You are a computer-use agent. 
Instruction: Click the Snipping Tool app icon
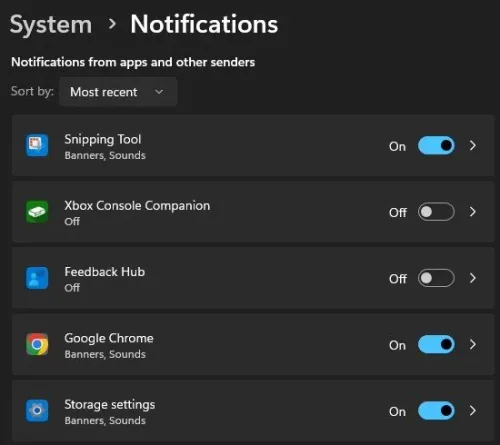click(37, 145)
